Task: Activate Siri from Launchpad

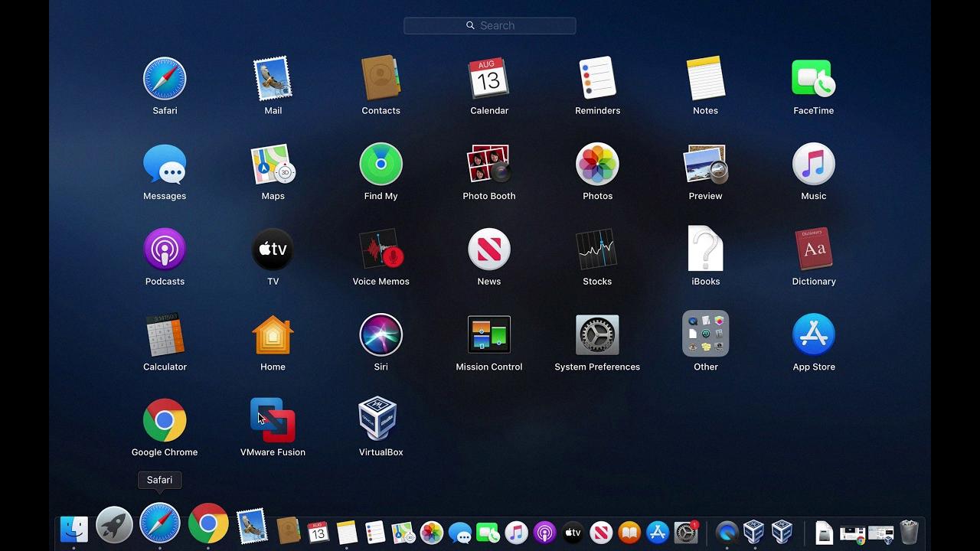Action: pyautogui.click(x=381, y=334)
